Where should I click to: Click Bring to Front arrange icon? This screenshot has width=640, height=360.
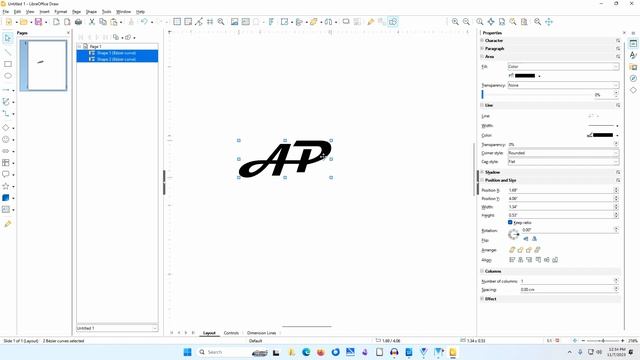512,250
